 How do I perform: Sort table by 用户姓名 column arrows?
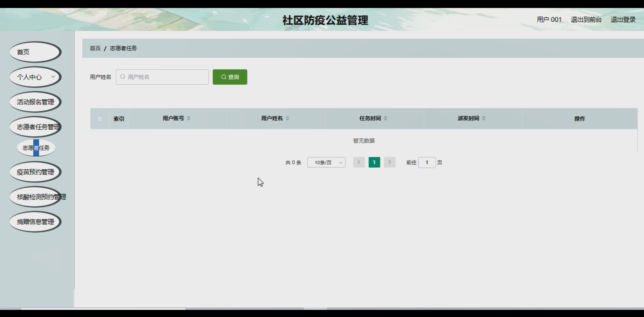point(287,118)
